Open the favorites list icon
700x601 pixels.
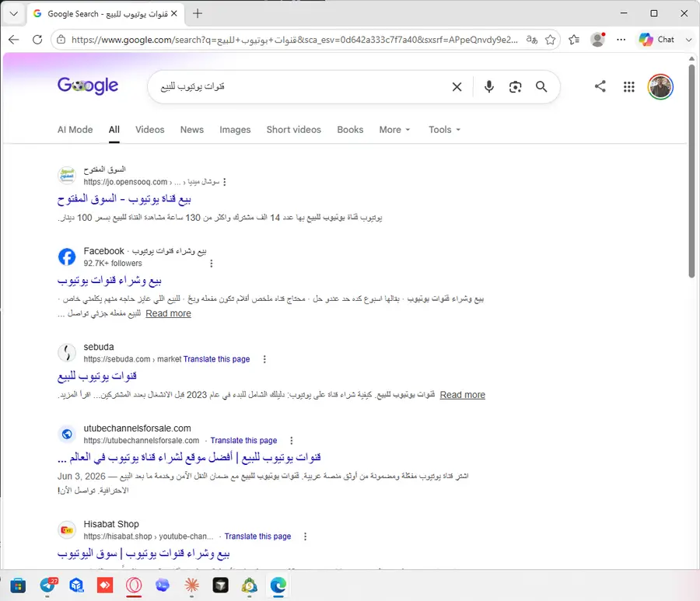tap(574, 40)
